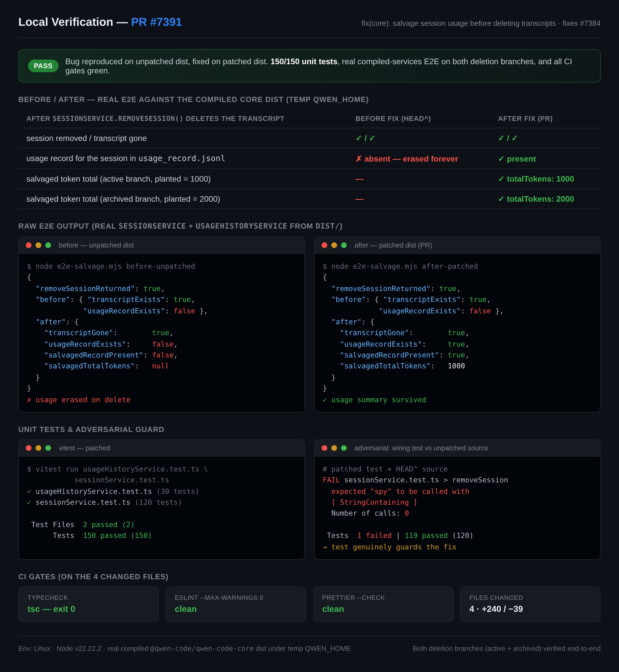
Task: Click yellow dot in adversarial wiring test terminal
Action: (334, 448)
